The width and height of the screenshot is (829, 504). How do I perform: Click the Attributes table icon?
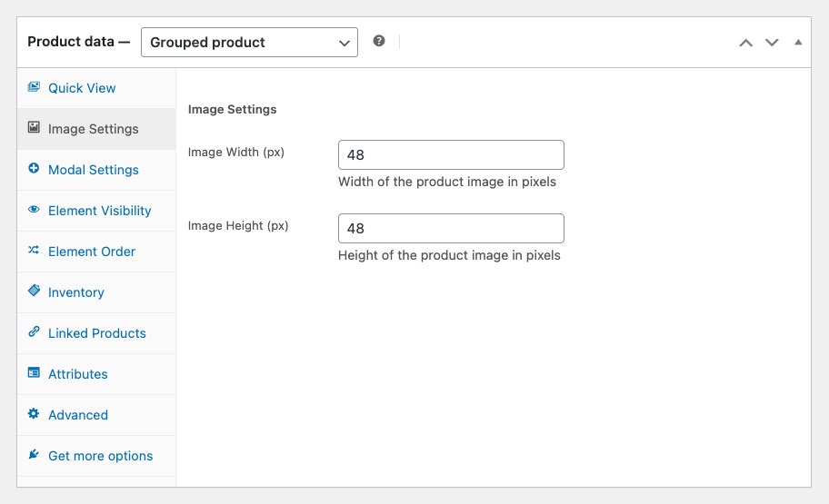coord(34,373)
